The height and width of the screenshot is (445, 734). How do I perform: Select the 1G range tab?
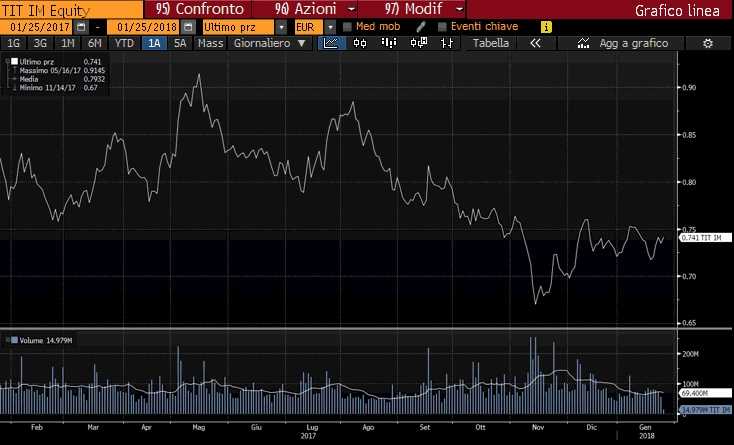(14, 43)
